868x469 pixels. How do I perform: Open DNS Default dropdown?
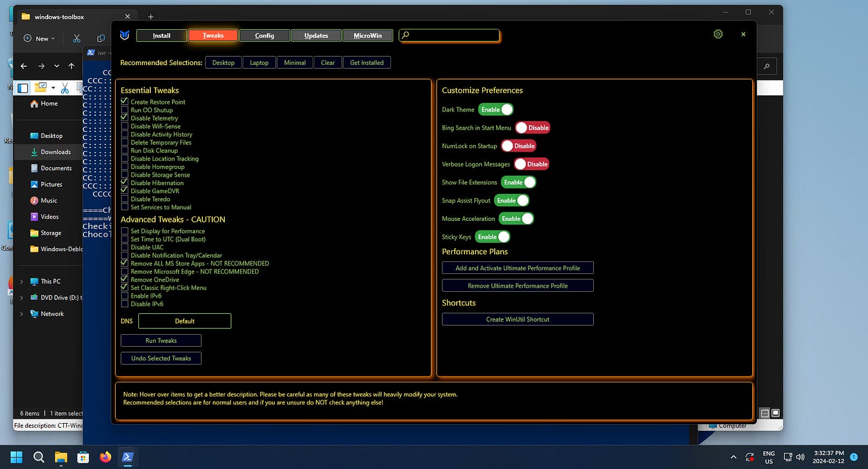(185, 321)
